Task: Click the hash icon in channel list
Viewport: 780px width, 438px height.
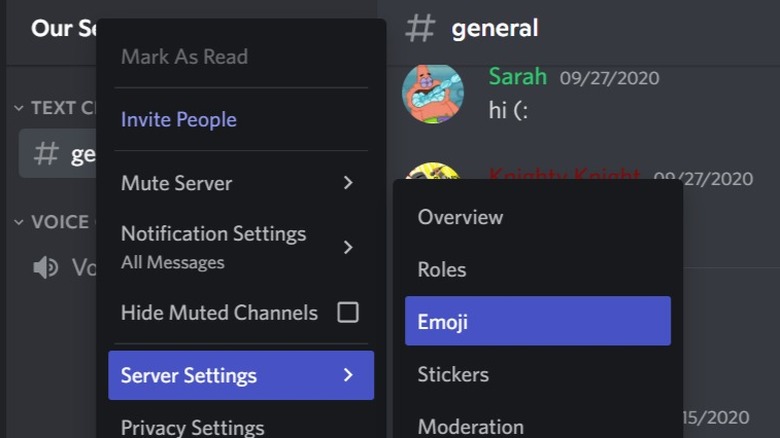Action: point(46,154)
